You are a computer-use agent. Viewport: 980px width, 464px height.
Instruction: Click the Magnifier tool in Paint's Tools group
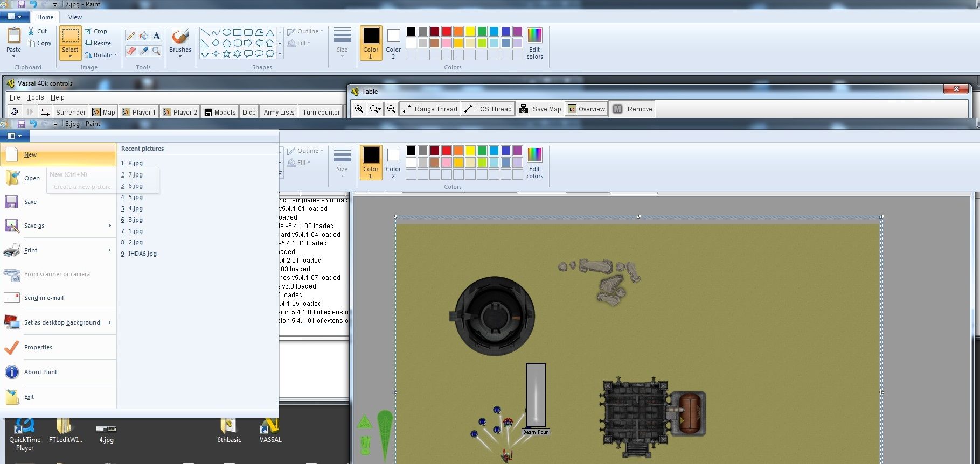156,51
